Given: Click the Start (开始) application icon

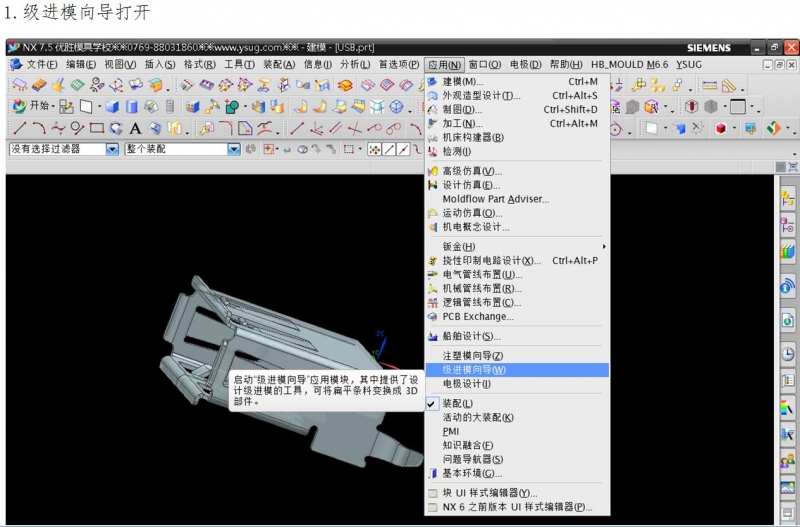Looking at the screenshot, I should pyautogui.click(x=19, y=106).
